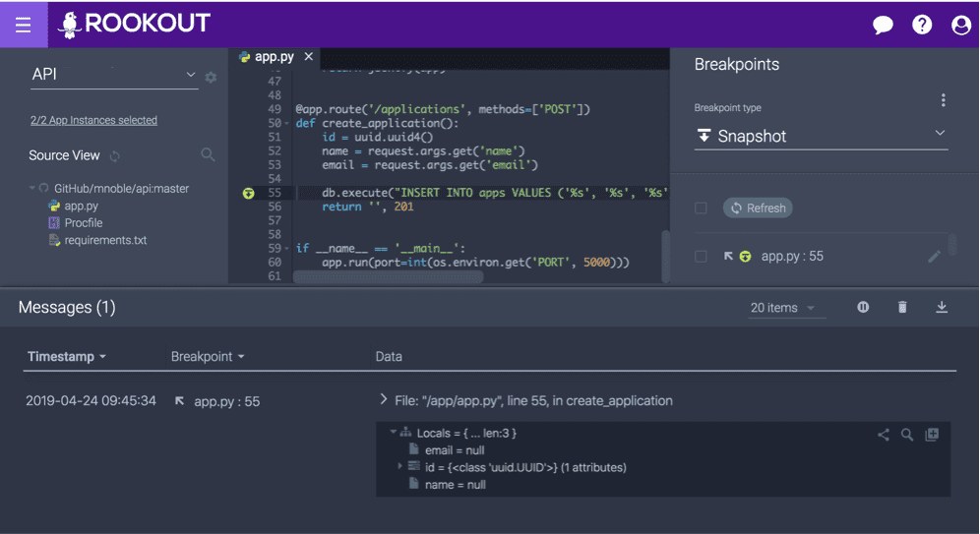Search the source view files

208,154
